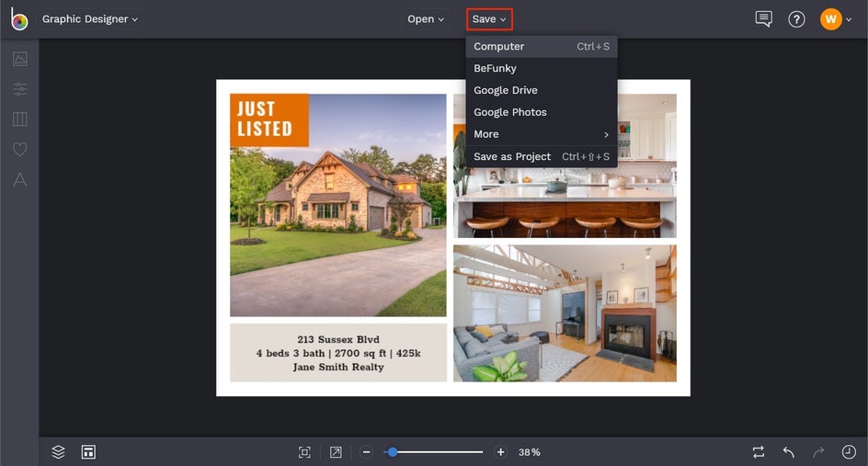Click the Undo arrow icon
The width and height of the screenshot is (868, 466).
click(x=789, y=452)
